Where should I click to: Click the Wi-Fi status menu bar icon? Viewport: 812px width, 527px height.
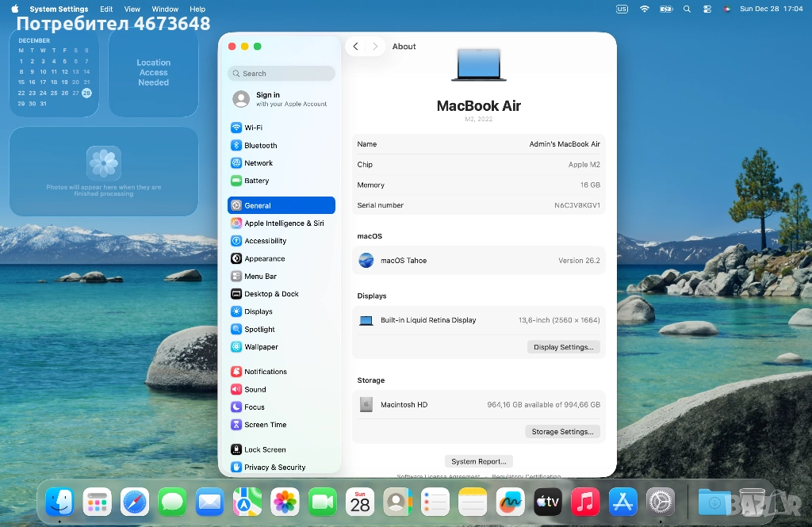645,9
